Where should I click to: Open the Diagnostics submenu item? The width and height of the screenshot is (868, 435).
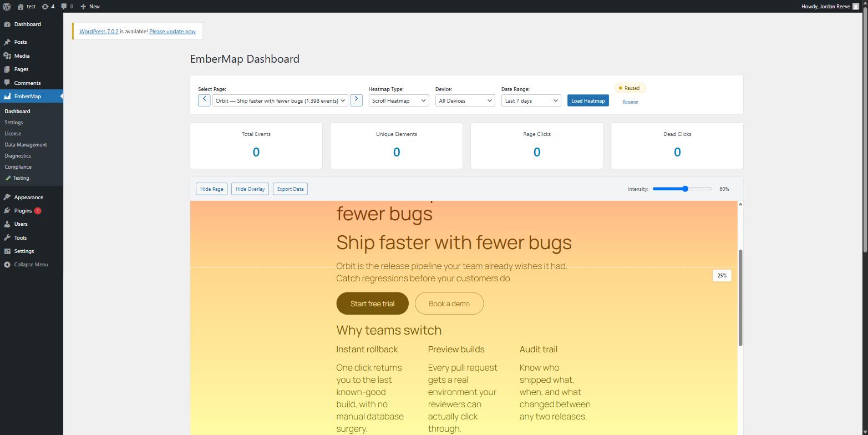pyautogui.click(x=18, y=156)
